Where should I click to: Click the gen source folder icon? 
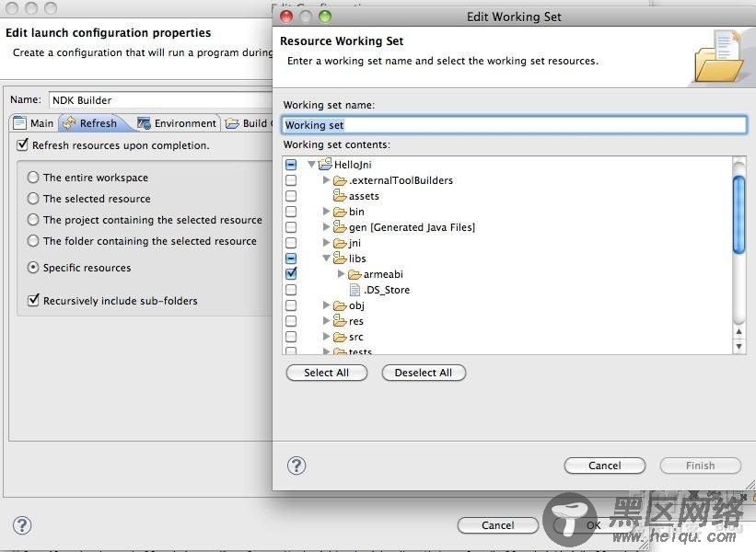tap(340, 227)
